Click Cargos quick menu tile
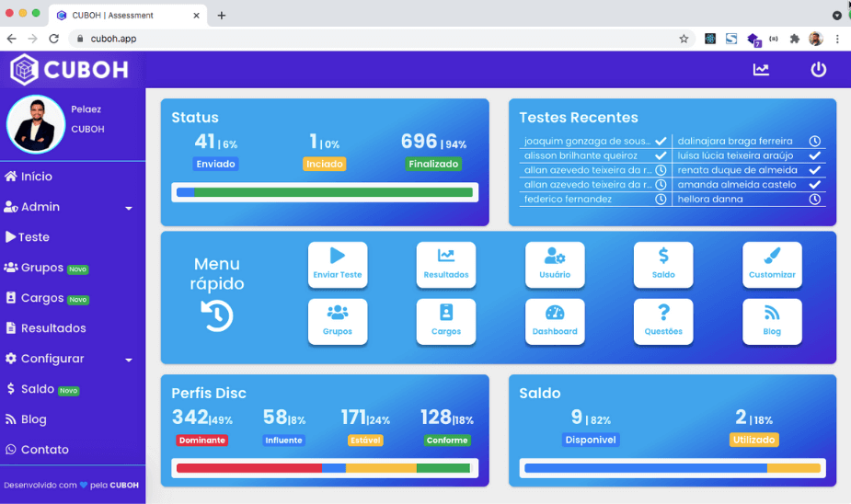The width and height of the screenshot is (851, 504). [x=446, y=321]
